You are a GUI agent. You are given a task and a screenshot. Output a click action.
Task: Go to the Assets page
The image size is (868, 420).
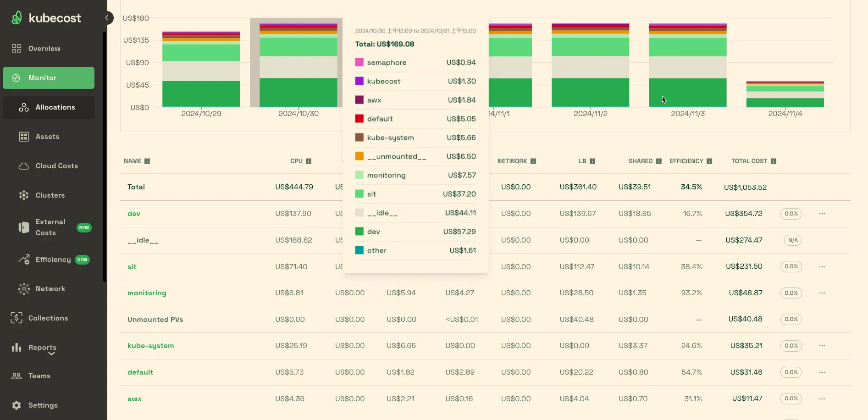(x=49, y=137)
